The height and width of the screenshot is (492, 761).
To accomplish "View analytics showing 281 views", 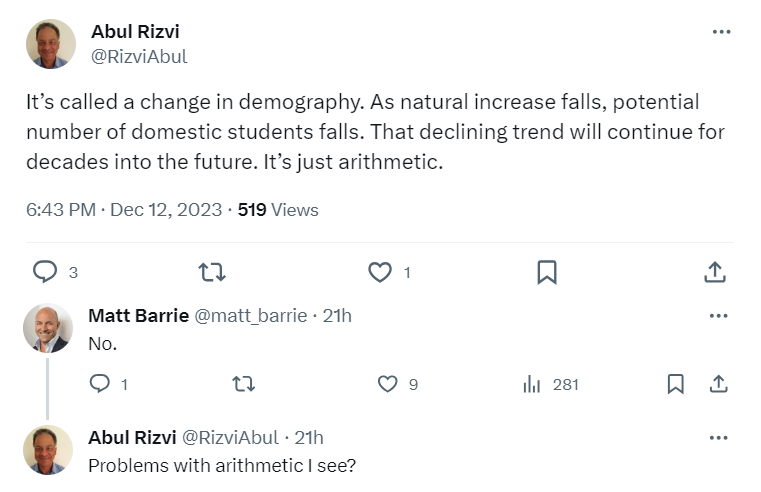I will coord(532,384).
